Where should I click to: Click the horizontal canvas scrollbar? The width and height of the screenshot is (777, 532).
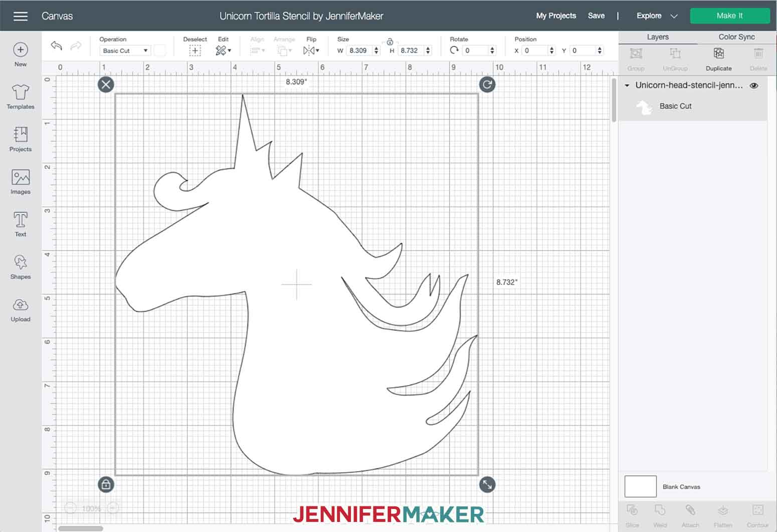(x=81, y=528)
